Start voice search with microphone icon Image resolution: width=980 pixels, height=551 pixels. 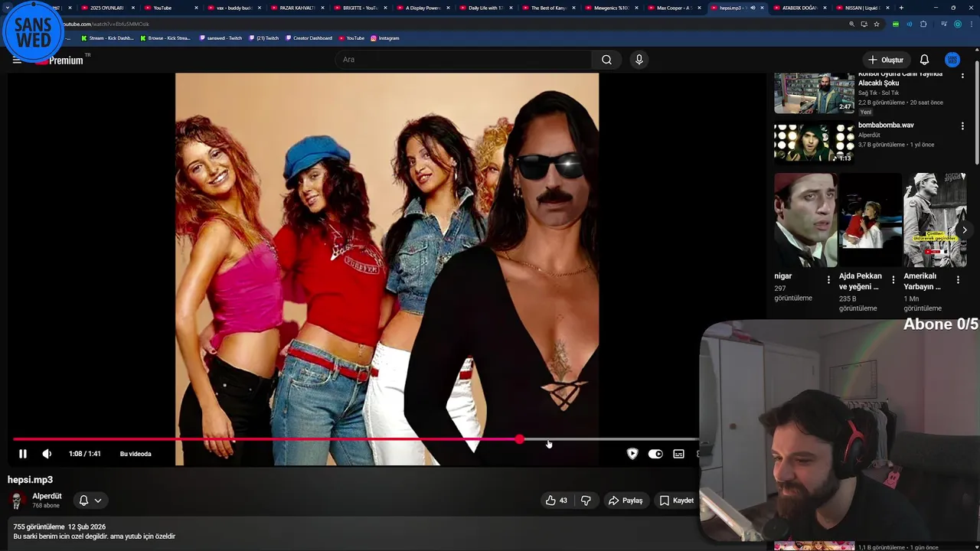click(x=639, y=60)
